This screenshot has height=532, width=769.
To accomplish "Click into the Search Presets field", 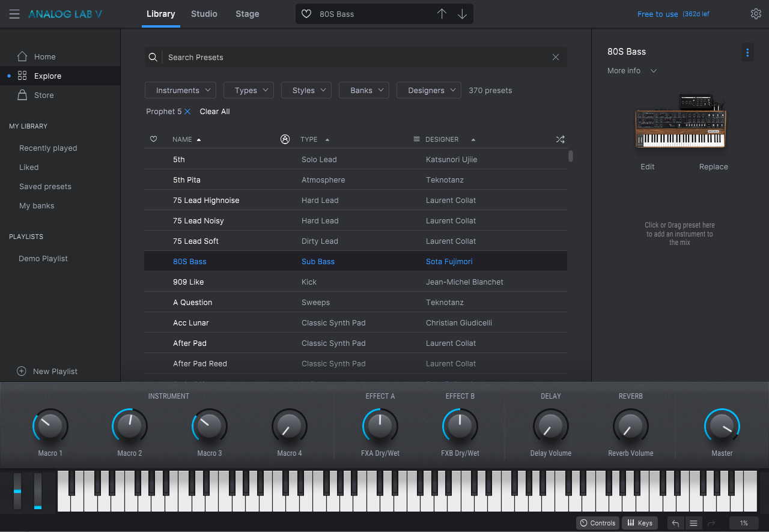I will pos(356,57).
